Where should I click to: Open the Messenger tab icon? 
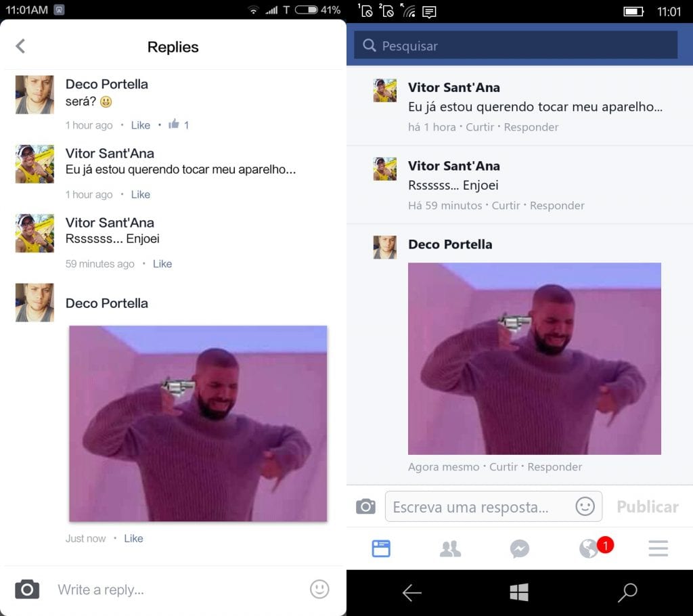(x=520, y=548)
